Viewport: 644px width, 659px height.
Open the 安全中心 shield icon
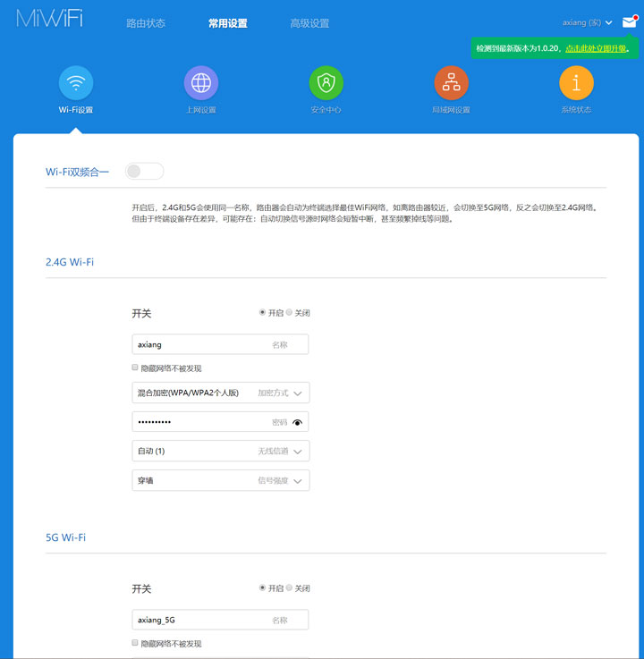[326, 83]
